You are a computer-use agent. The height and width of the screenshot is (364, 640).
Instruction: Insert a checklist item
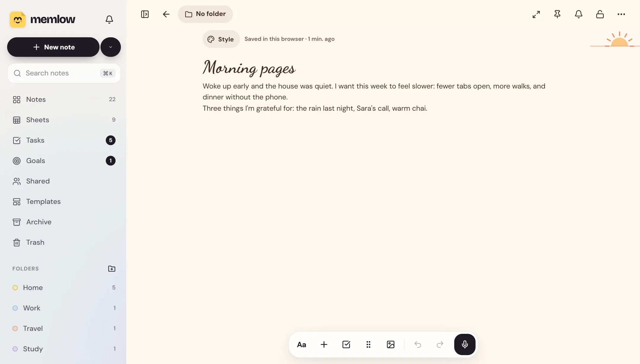[x=346, y=344]
